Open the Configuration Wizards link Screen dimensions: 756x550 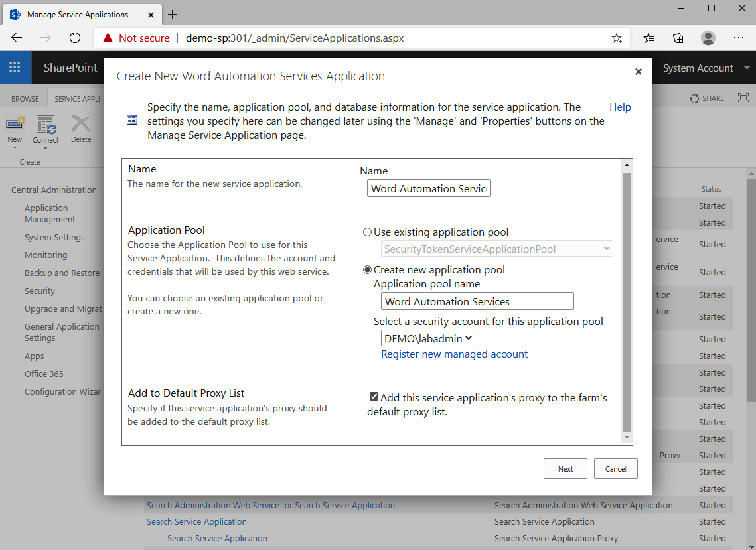point(62,391)
